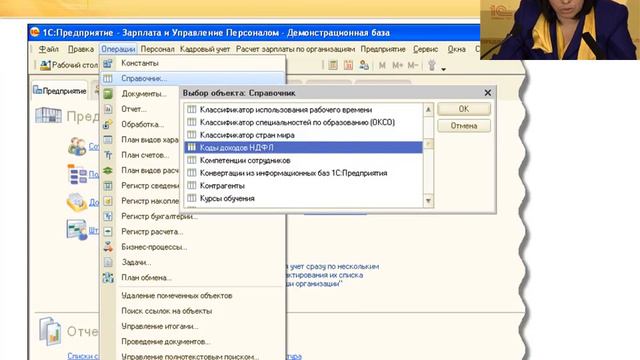
Task: Click the Регистр сведений icon
Action: coord(108,186)
